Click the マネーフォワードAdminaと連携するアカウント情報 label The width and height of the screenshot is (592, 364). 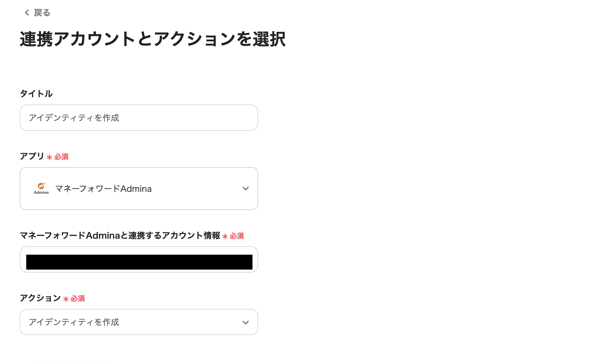click(x=120, y=236)
